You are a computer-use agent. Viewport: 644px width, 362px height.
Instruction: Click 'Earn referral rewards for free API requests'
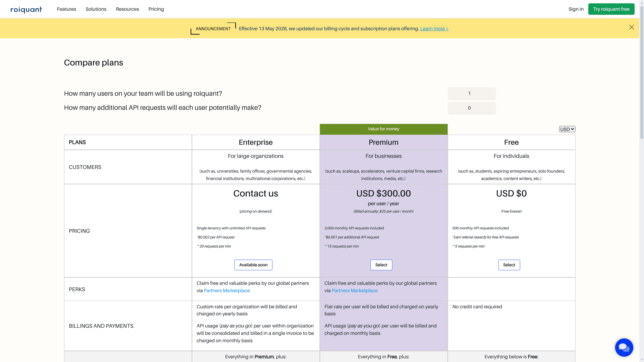(486, 237)
